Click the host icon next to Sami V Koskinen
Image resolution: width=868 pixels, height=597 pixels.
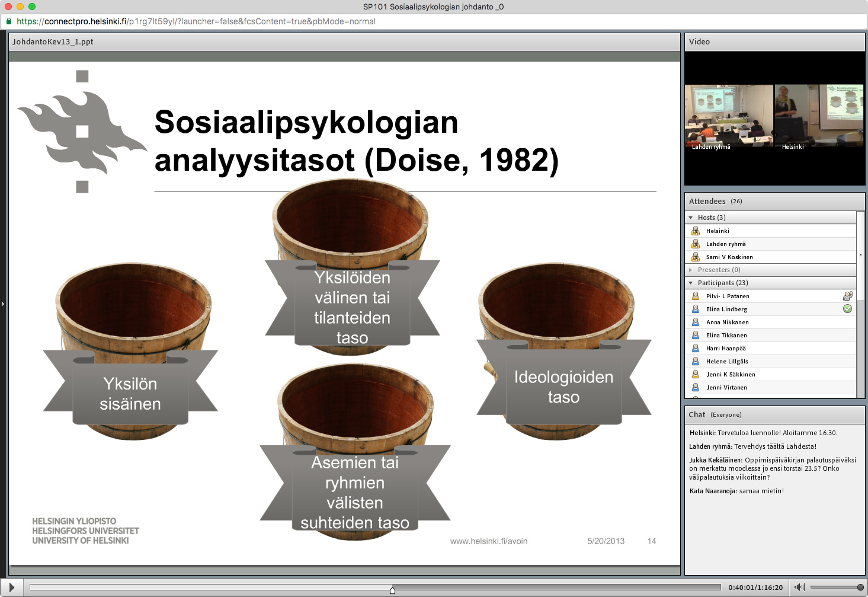pyautogui.click(x=694, y=257)
